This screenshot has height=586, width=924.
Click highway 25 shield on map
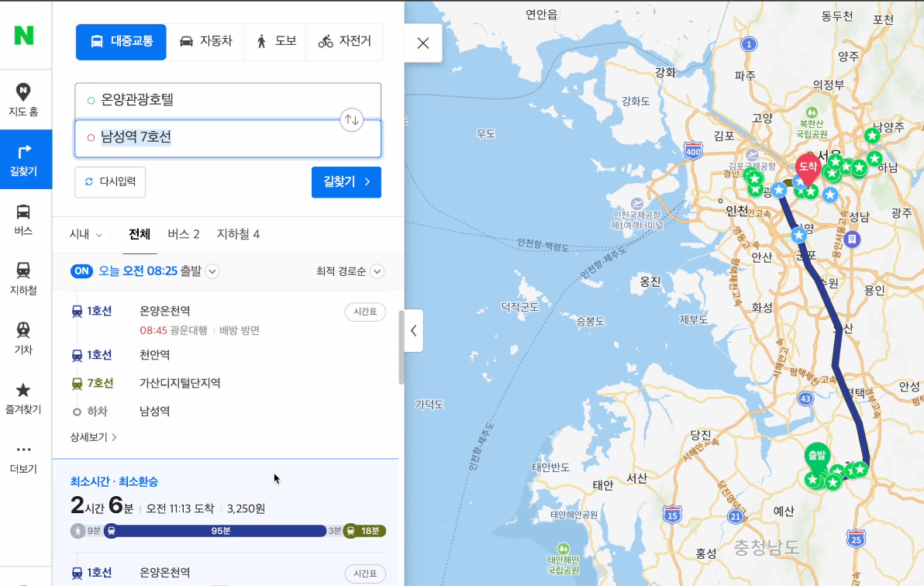tap(857, 538)
